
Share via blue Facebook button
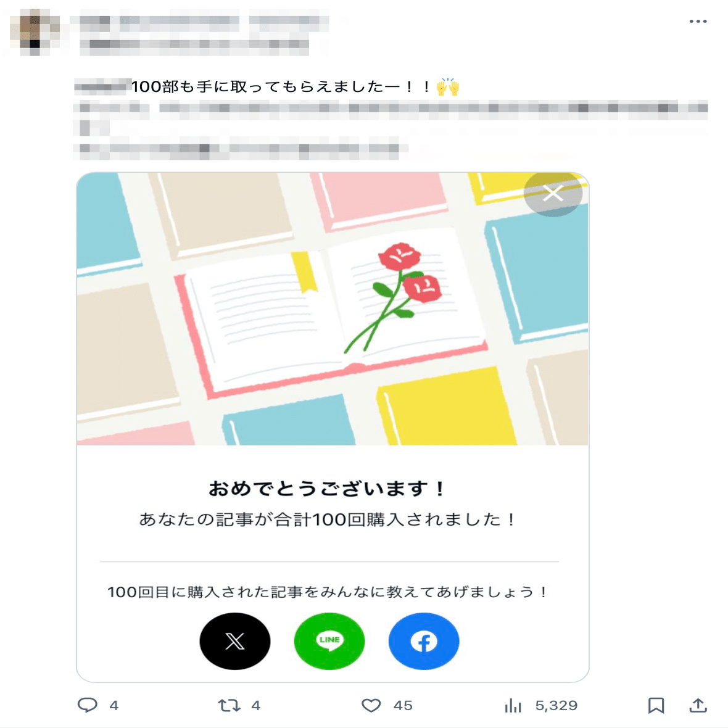point(424,641)
